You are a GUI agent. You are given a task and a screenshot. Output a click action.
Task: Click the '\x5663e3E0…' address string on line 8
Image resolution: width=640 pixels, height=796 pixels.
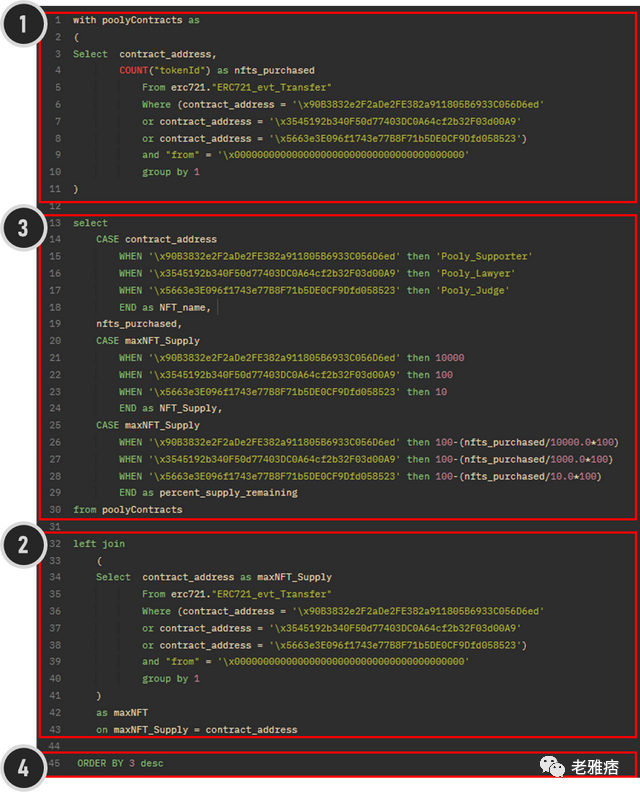pyautogui.click(x=395, y=139)
